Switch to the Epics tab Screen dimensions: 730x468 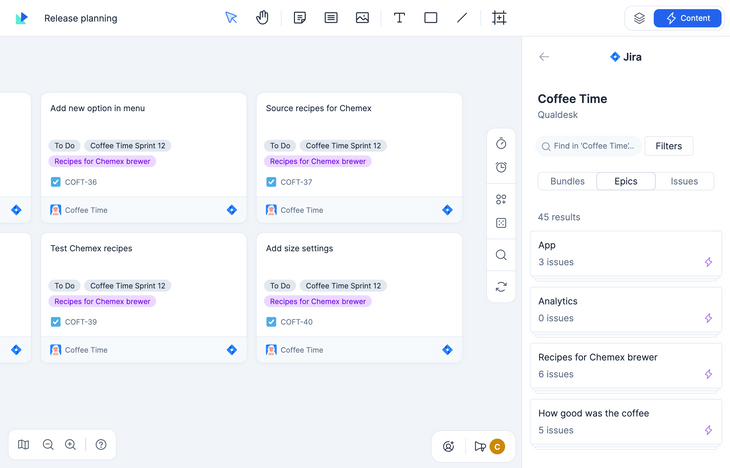click(x=626, y=181)
